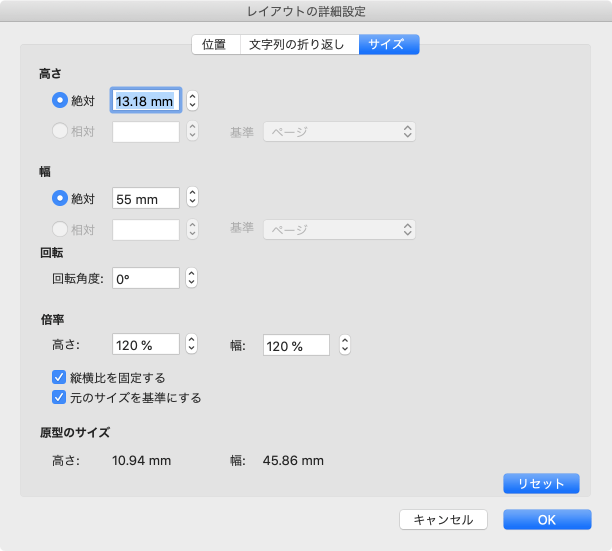Click the 13.18 mm height field

point(146,100)
